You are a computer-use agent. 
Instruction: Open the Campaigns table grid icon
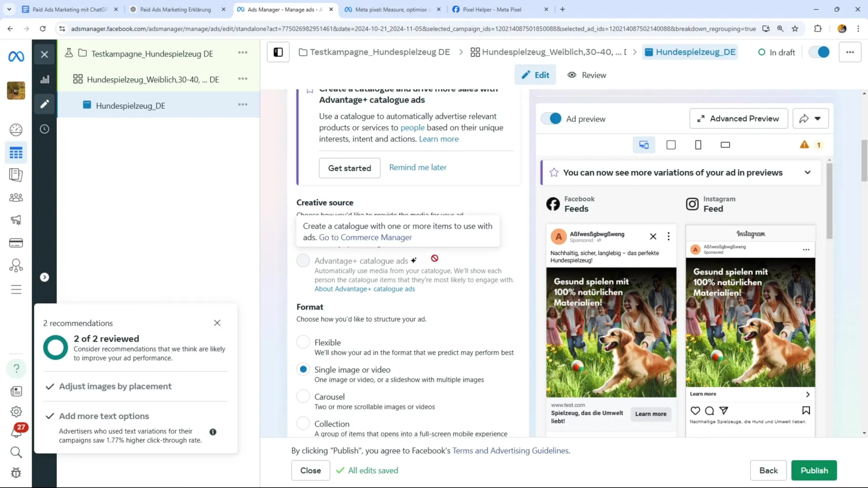coord(16,153)
